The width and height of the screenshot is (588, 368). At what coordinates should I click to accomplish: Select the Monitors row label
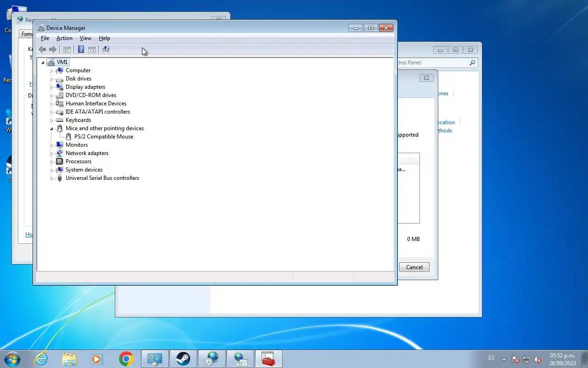[x=77, y=145]
